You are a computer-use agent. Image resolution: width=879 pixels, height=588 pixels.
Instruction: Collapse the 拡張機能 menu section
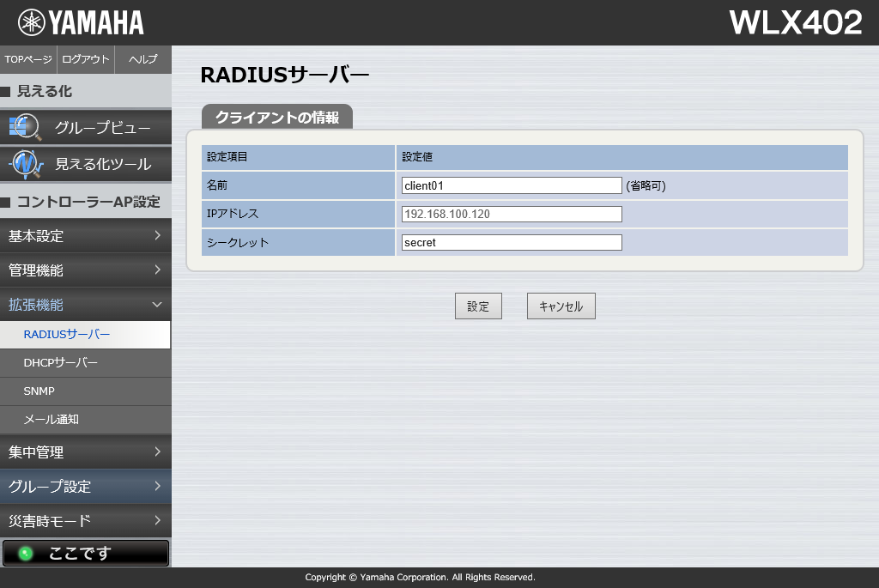coord(85,305)
